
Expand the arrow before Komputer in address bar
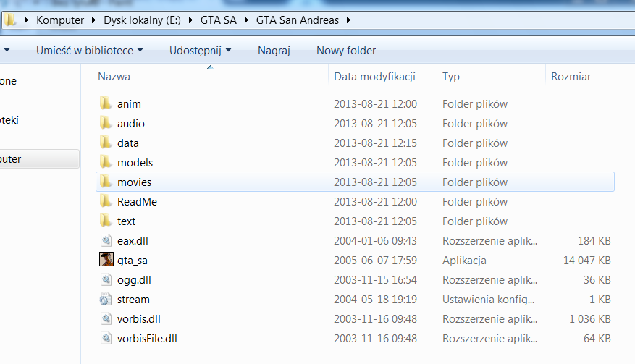[x=26, y=20]
